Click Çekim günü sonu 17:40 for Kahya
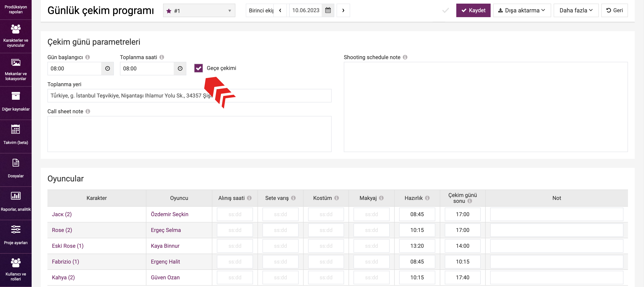Screen dimensions: 644x287 (462, 277)
